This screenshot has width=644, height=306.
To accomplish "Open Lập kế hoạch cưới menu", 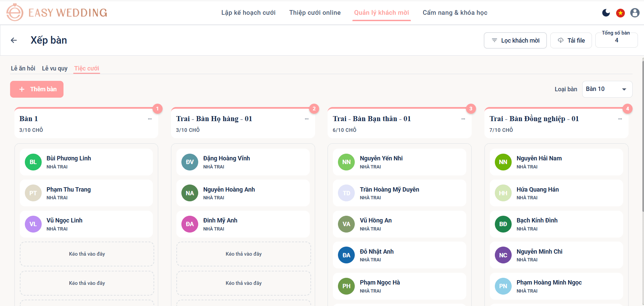I will pyautogui.click(x=248, y=13).
